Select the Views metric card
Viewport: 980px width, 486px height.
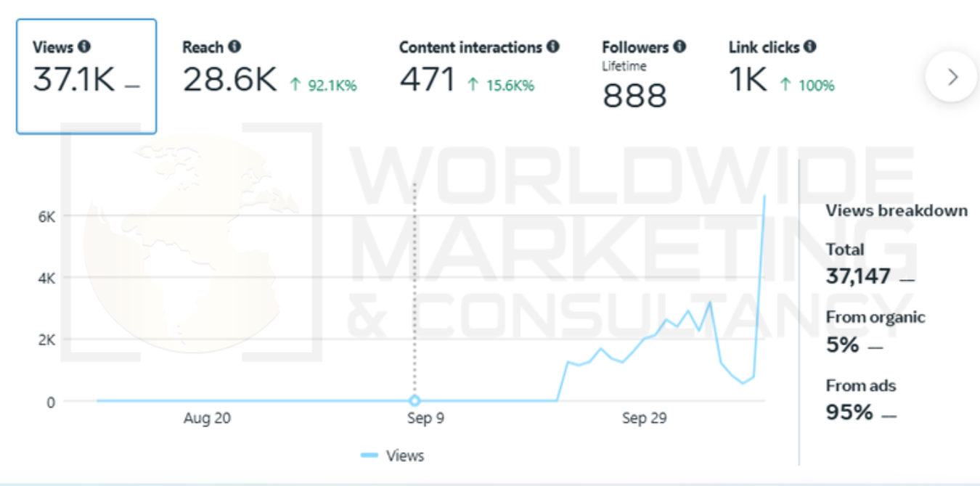pyautogui.click(x=86, y=76)
